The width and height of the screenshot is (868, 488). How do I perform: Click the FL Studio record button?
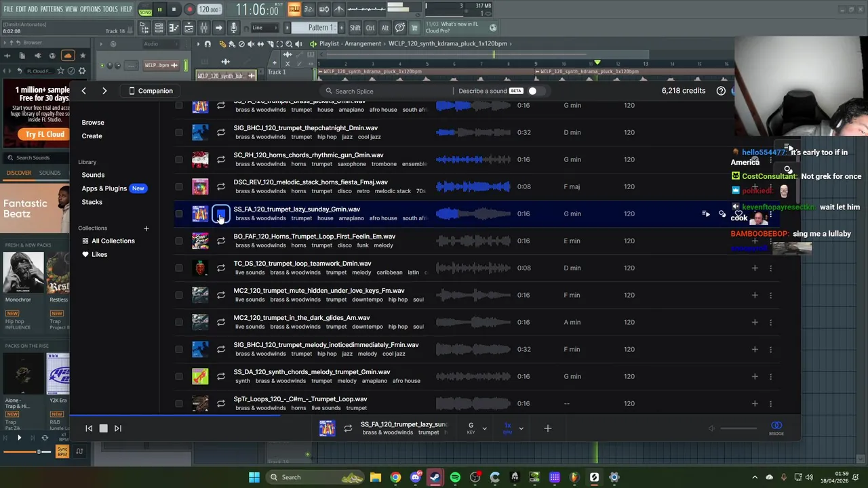click(189, 10)
